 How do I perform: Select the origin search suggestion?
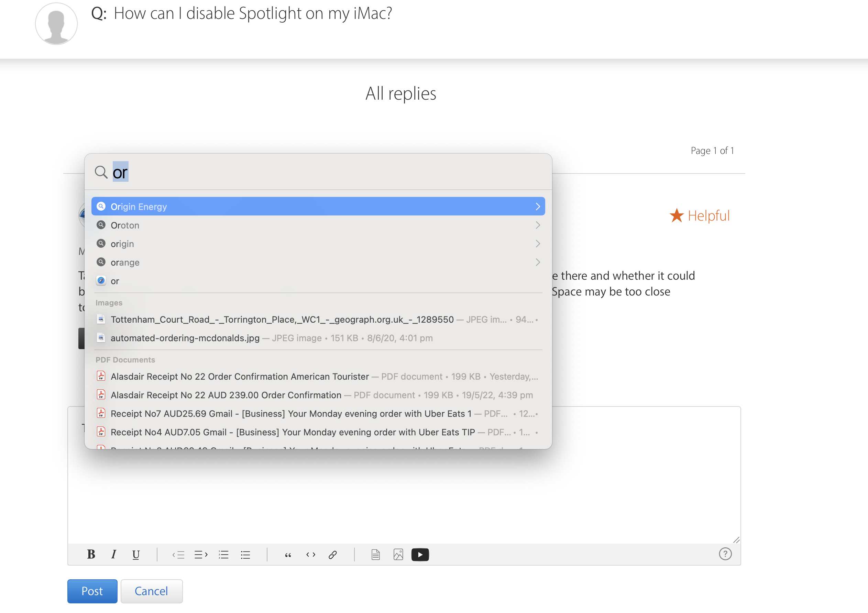click(x=122, y=244)
